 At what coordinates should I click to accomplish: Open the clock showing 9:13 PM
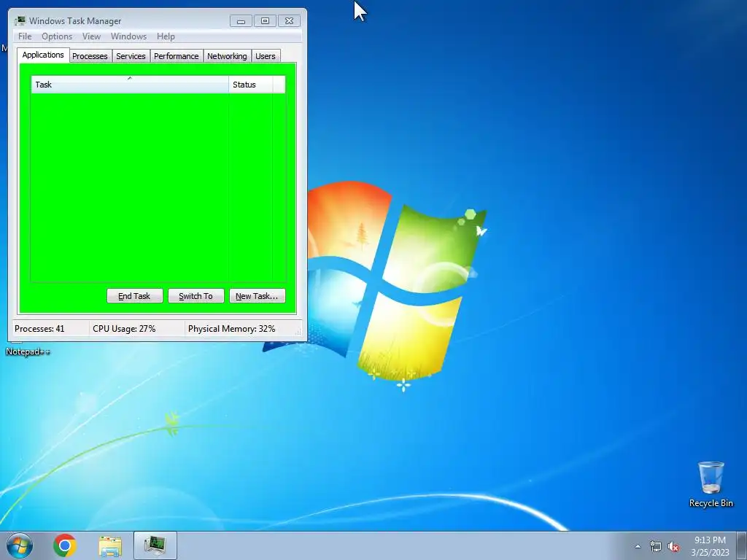pos(710,546)
